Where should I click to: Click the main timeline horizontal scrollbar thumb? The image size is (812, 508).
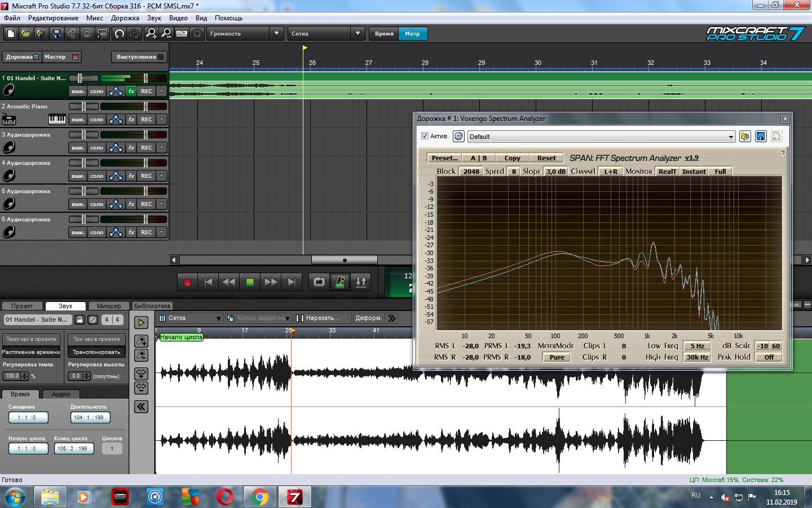pyautogui.click(x=345, y=260)
